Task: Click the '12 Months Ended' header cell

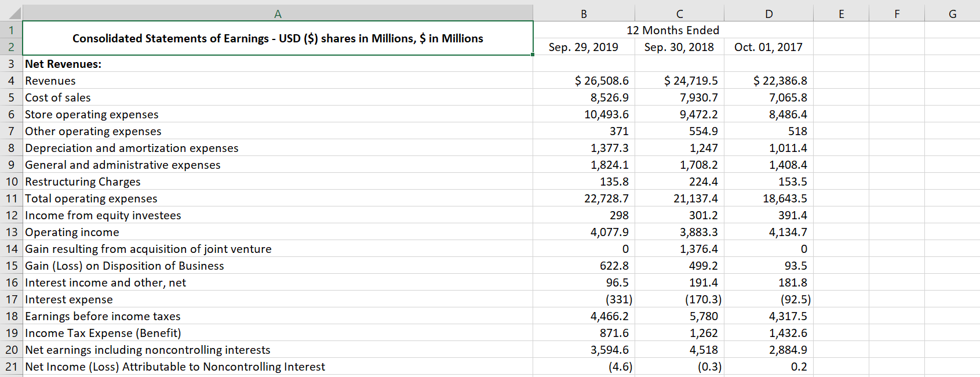Action: (673, 30)
